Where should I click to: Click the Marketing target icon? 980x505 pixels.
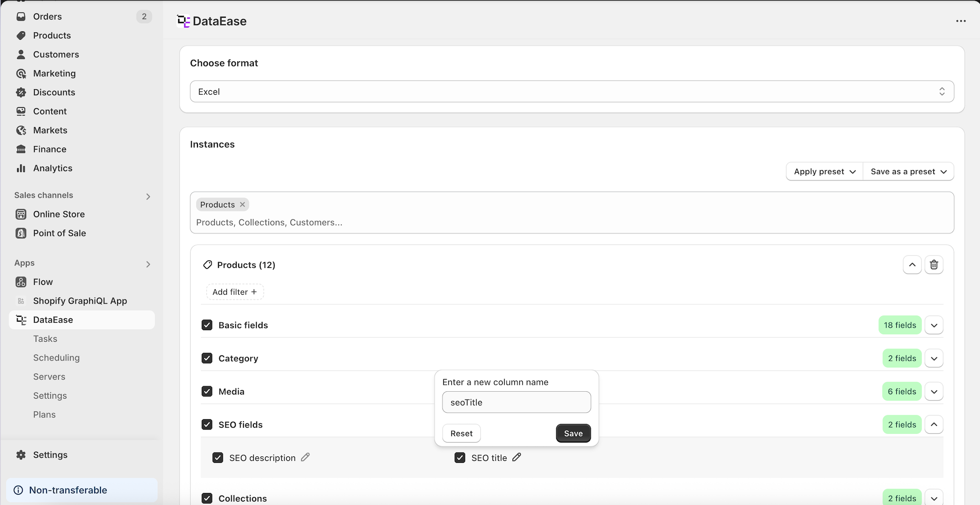point(21,74)
